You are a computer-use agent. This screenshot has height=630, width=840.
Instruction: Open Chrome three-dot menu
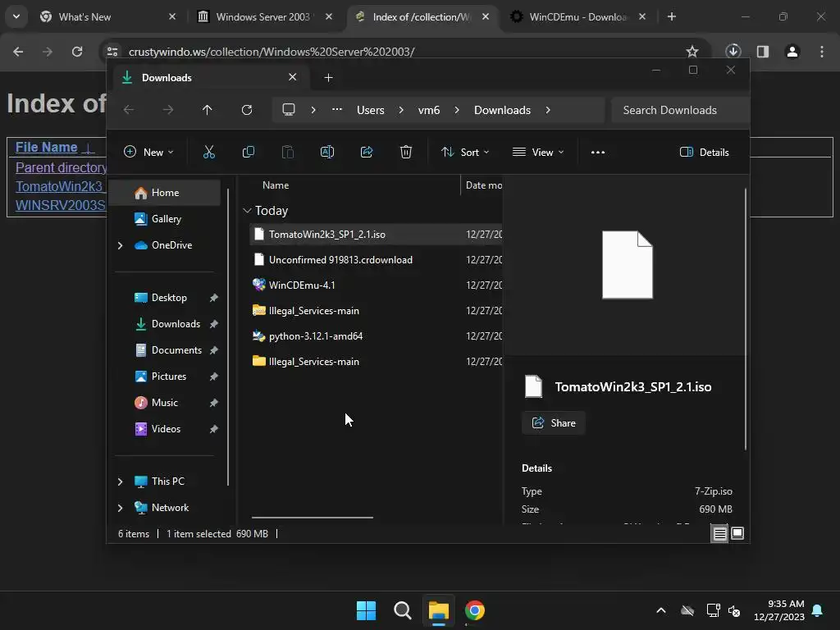click(x=822, y=52)
